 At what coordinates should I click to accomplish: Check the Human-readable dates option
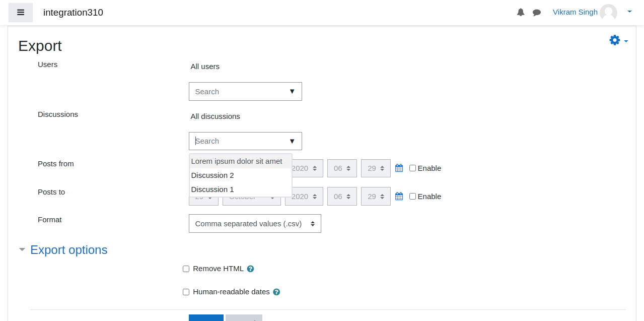point(186,292)
